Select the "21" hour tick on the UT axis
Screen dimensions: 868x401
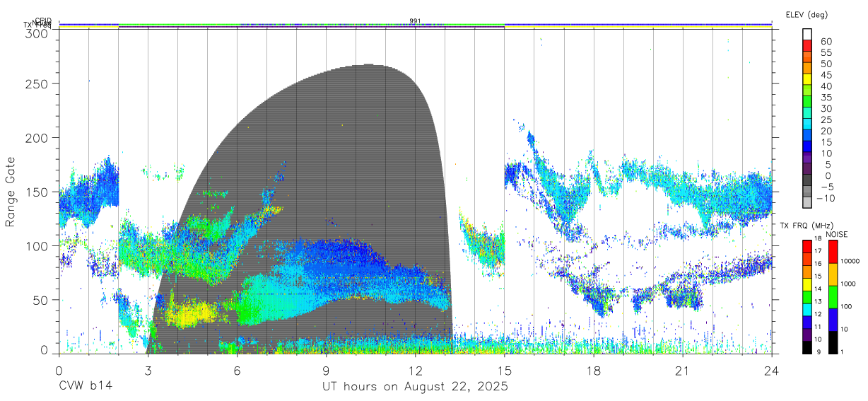pos(683,371)
